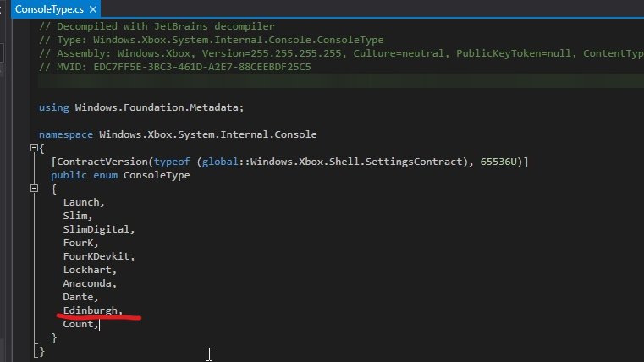
Task: Click the 'public' keyword
Action: [x=69, y=175]
